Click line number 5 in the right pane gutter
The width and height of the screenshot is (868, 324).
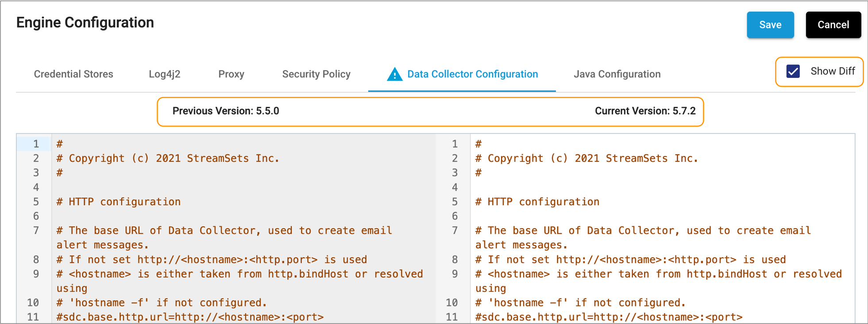tap(455, 202)
